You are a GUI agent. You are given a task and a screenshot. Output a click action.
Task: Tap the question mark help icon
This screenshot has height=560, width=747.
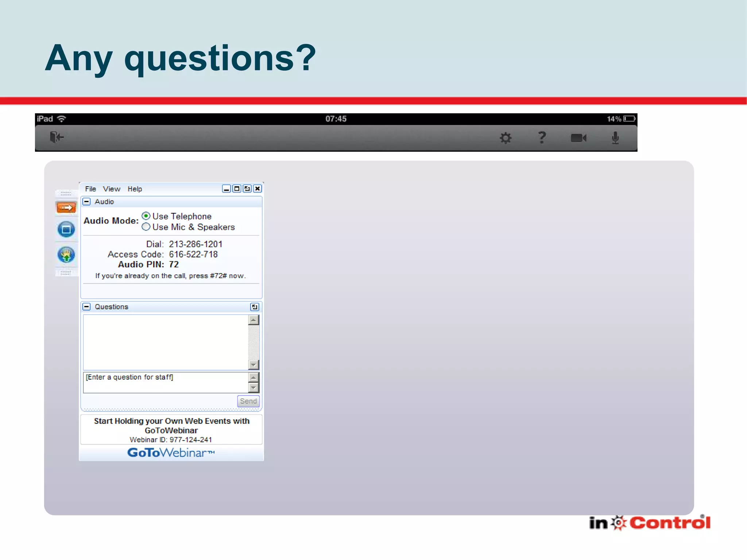click(542, 137)
